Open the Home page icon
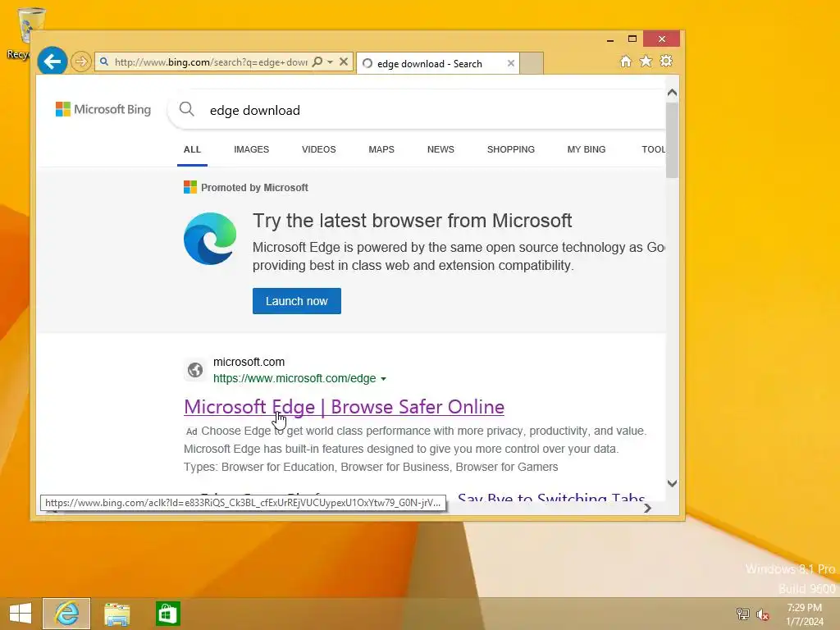The width and height of the screenshot is (840, 630). click(626, 61)
